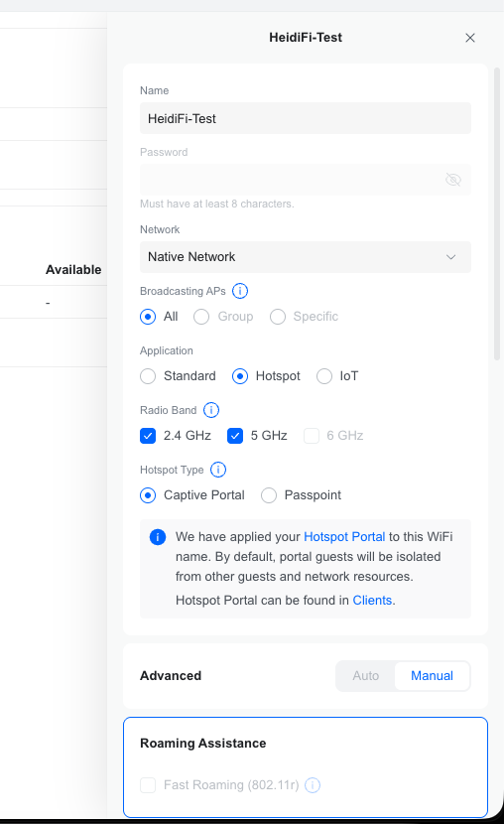Image resolution: width=504 pixels, height=824 pixels.
Task: Click the Radio Band info icon
Action: [211, 410]
